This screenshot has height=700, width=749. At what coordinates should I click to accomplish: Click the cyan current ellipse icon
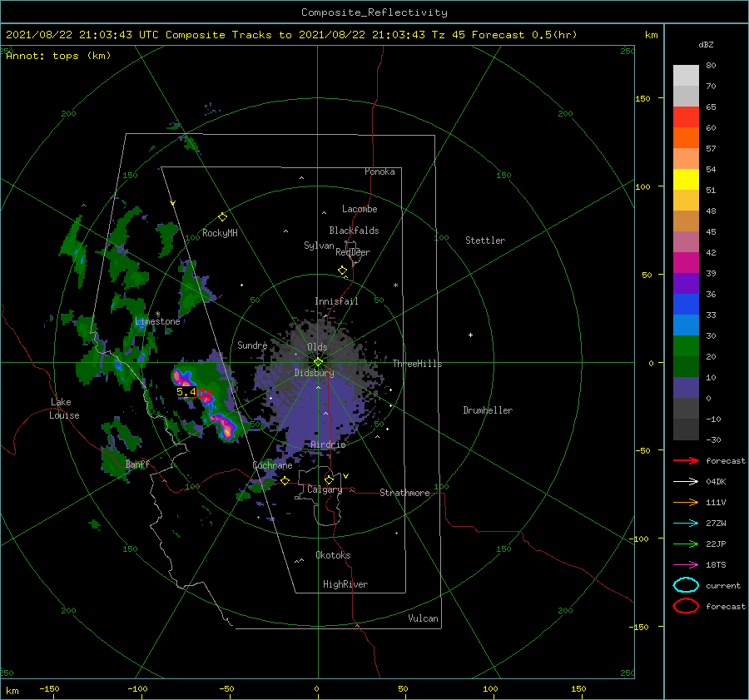point(686,585)
